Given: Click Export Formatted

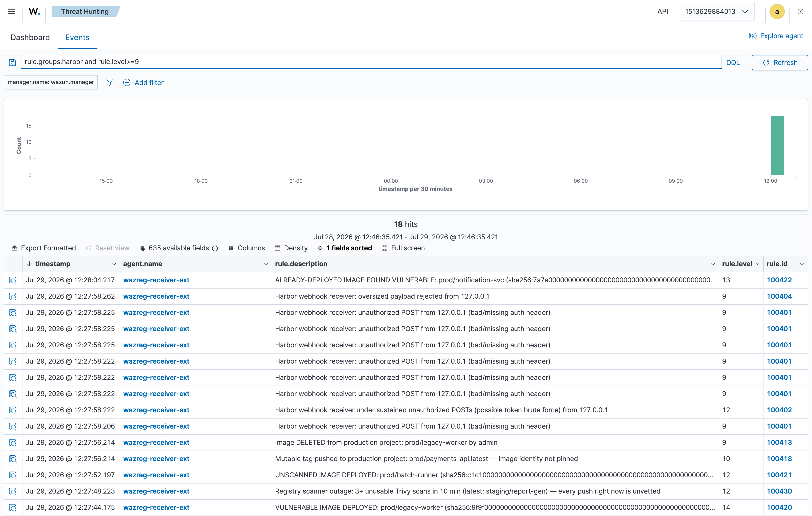Looking at the screenshot, I should tap(43, 248).
